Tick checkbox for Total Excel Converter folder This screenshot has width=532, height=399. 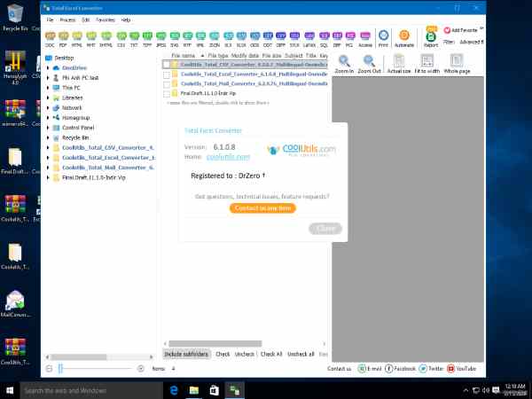click(x=167, y=74)
